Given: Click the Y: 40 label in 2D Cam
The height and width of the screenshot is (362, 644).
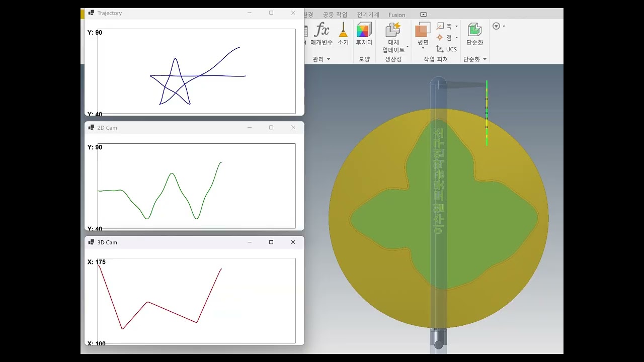Looking at the screenshot, I should [x=95, y=229].
